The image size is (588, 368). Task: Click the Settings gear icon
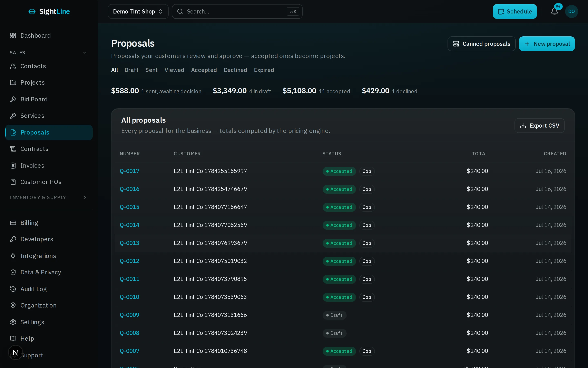[13, 322]
